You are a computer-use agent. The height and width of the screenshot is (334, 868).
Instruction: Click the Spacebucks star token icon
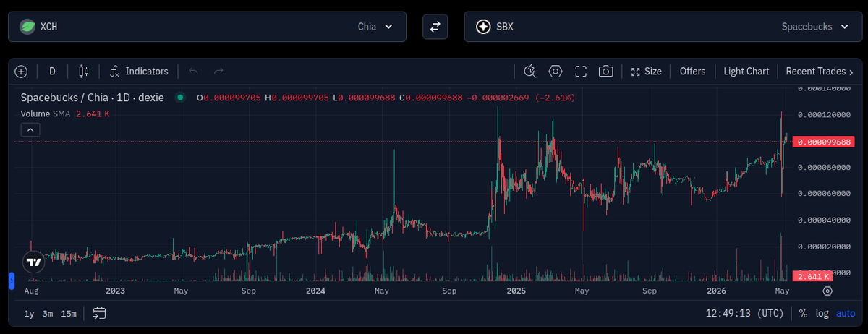coord(483,27)
